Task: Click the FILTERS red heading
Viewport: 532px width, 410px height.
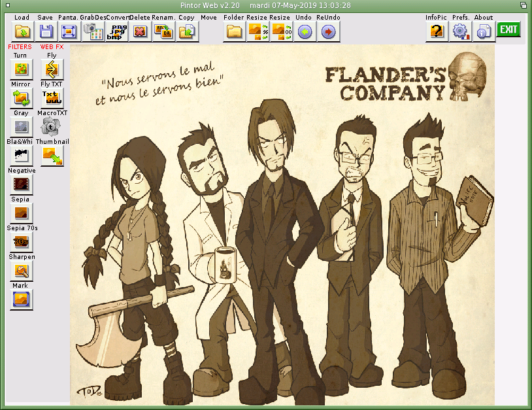Action: point(20,47)
